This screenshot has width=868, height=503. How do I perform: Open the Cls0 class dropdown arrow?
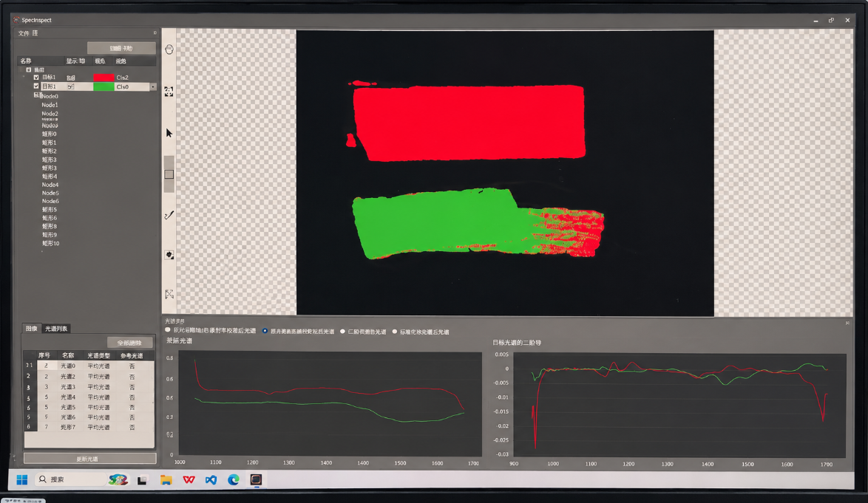coord(153,86)
